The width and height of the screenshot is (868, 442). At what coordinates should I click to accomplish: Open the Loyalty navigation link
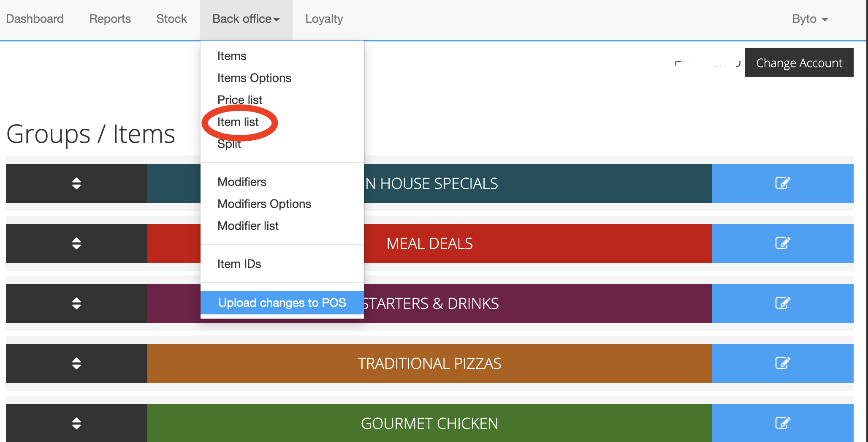[324, 19]
